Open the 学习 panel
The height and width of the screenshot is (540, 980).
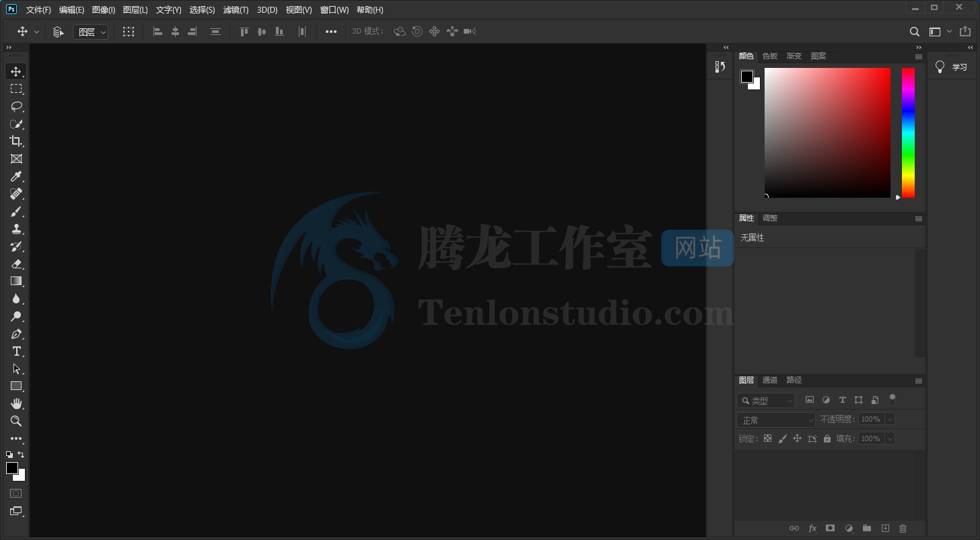point(952,67)
